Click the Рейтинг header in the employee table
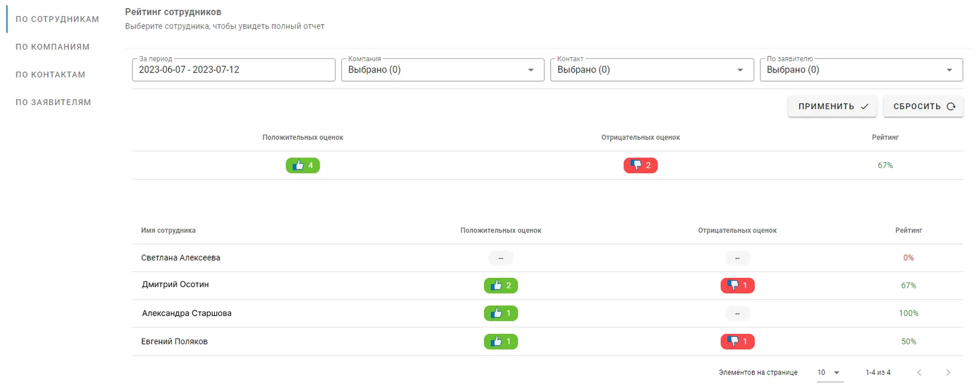Viewport: 980px width, 391px height. (909, 231)
